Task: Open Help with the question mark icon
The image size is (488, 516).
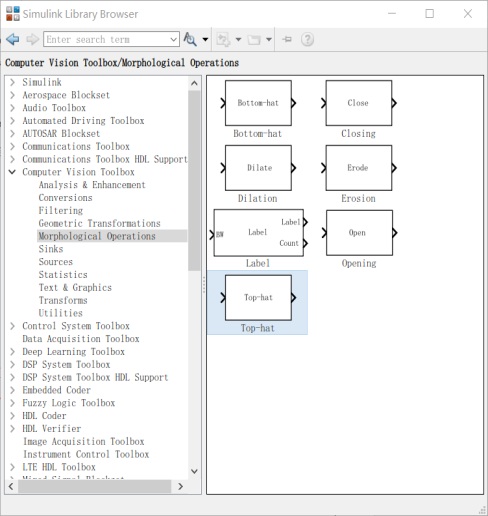Action: [307, 39]
